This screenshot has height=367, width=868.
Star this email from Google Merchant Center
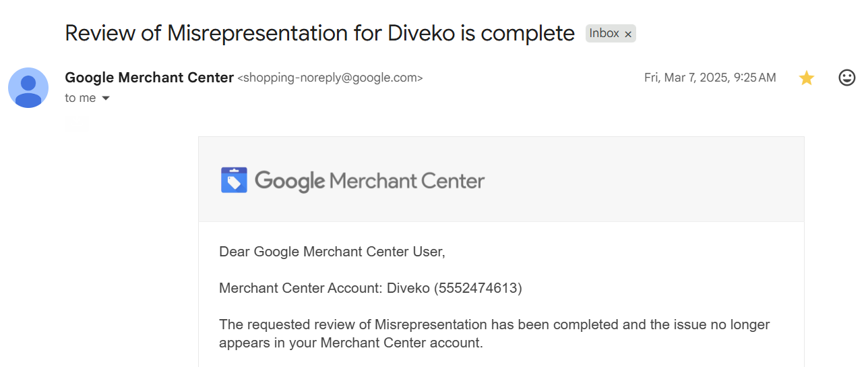point(806,78)
